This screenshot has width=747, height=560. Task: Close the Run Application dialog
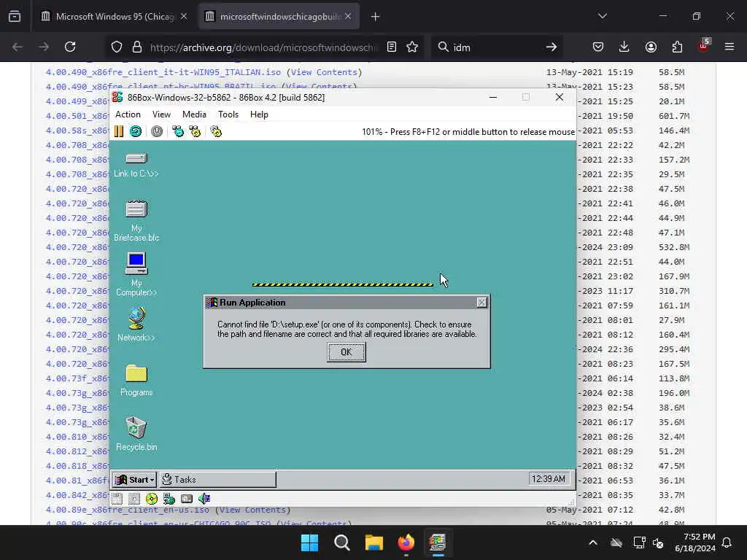(x=481, y=303)
